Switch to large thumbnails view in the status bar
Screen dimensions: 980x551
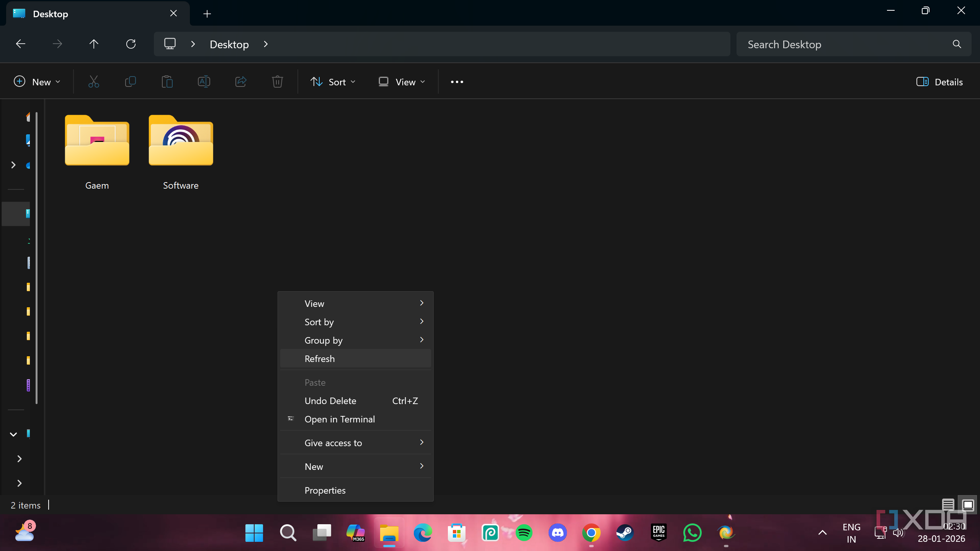pyautogui.click(x=968, y=505)
